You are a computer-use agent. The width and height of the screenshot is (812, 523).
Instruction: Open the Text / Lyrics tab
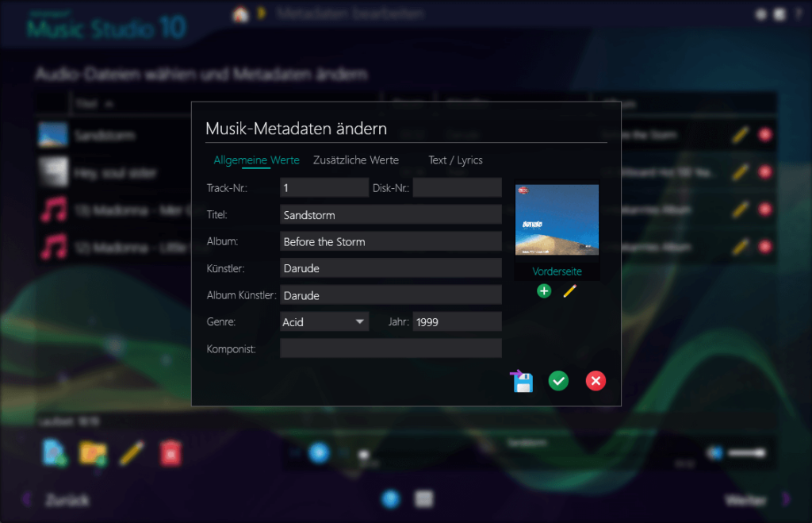click(x=455, y=160)
